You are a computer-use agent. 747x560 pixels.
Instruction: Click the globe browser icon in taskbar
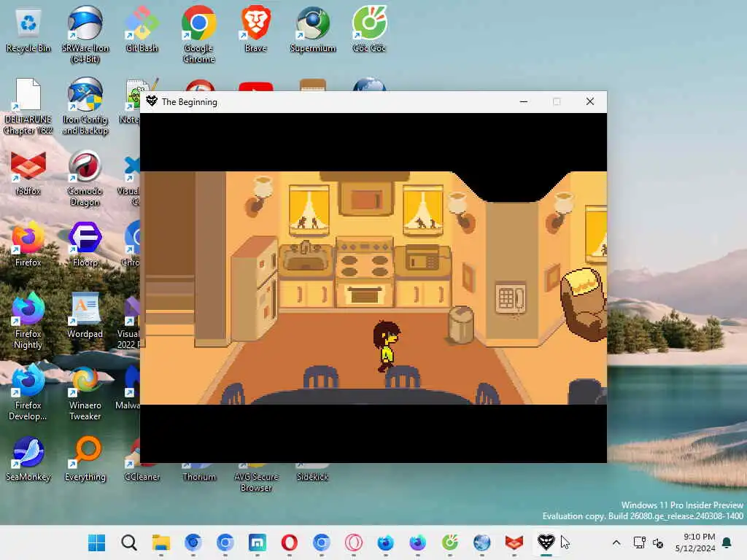point(481,542)
